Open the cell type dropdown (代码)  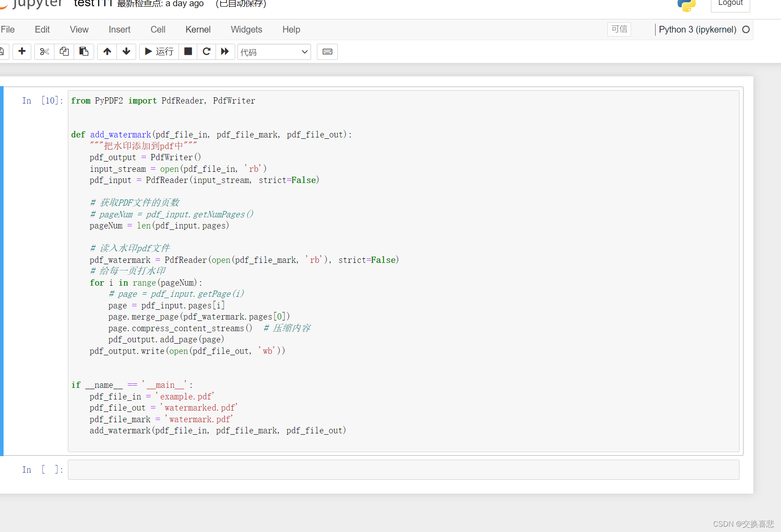pyautogui.click(x=274, y=52)
